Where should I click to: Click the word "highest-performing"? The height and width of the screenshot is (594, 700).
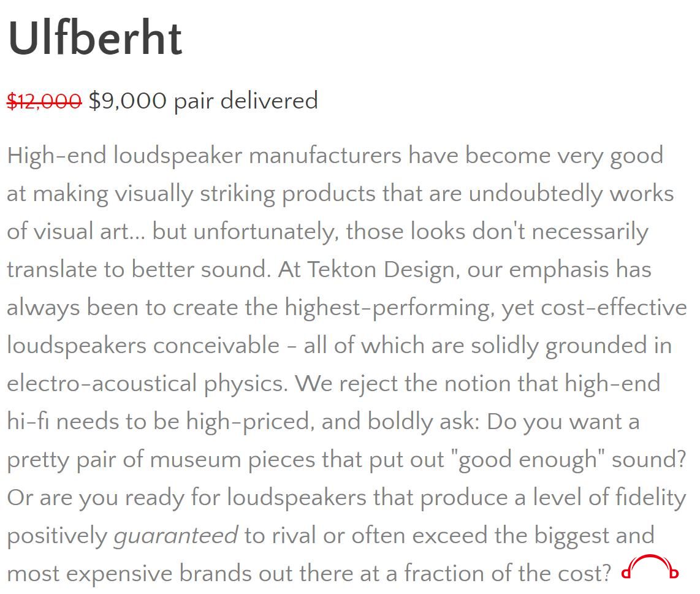pyautogui.click(x=388, y=308)
